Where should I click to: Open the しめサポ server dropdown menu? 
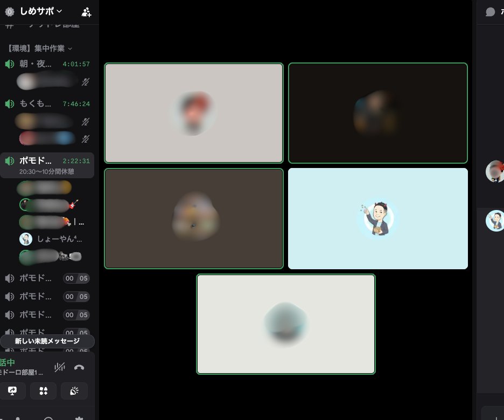pos(41,11)
